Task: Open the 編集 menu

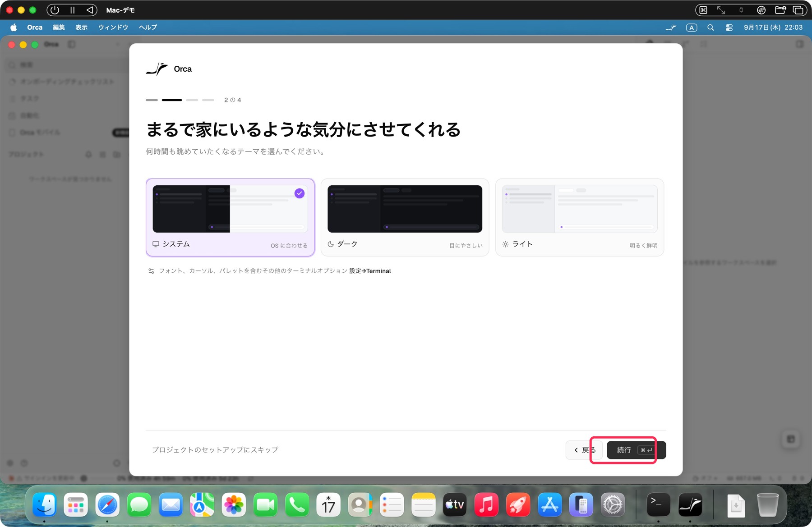Action: click(x=59, y=27)
